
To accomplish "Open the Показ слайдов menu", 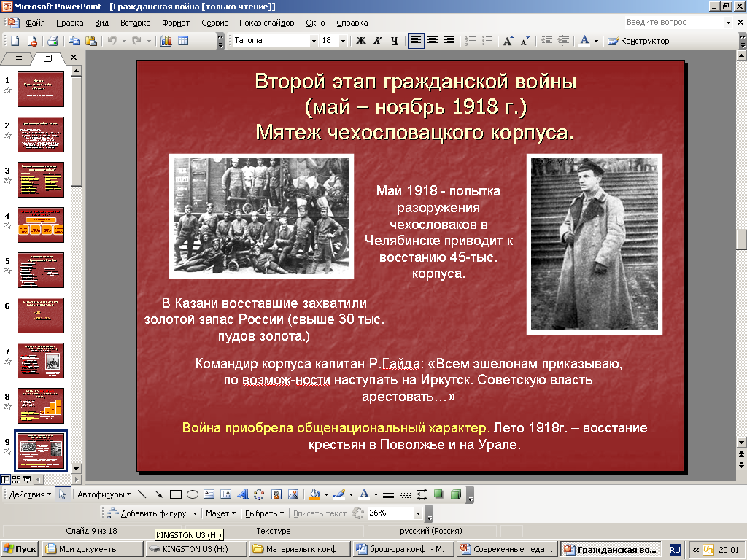I will (266, 23).
